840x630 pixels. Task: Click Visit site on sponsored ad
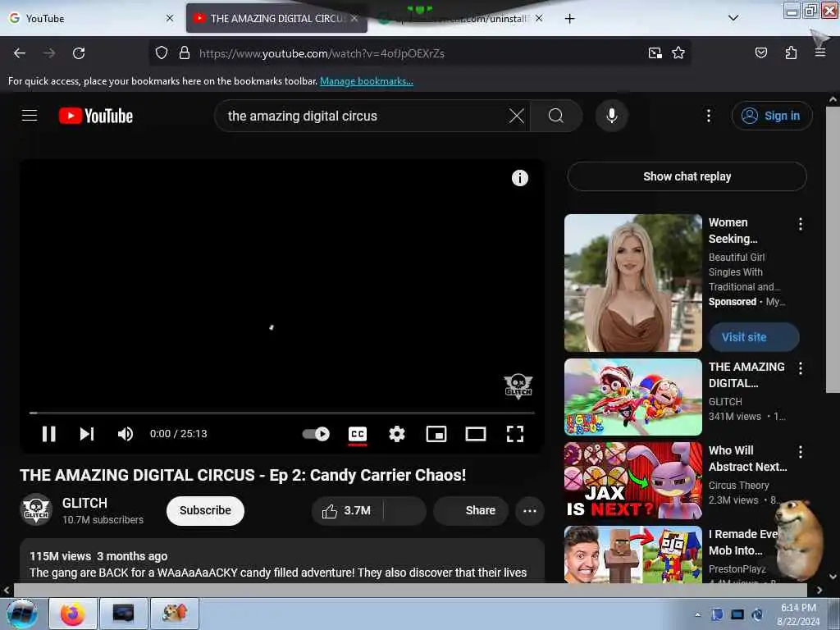754,337
